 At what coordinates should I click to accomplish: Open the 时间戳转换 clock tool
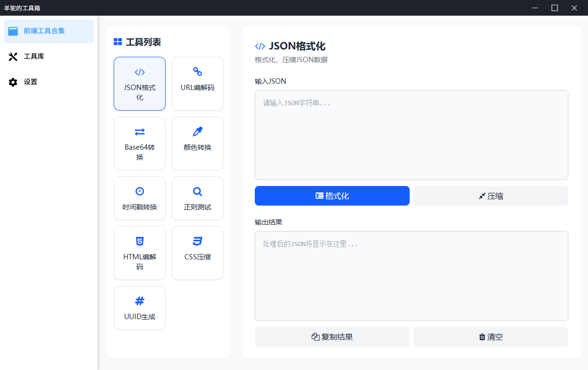140,198
